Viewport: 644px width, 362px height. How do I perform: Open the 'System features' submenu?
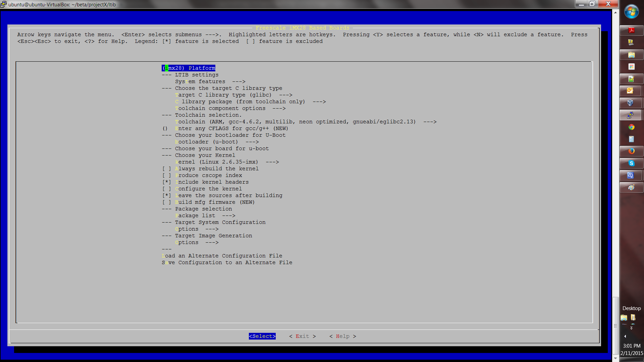click(210, 81)
